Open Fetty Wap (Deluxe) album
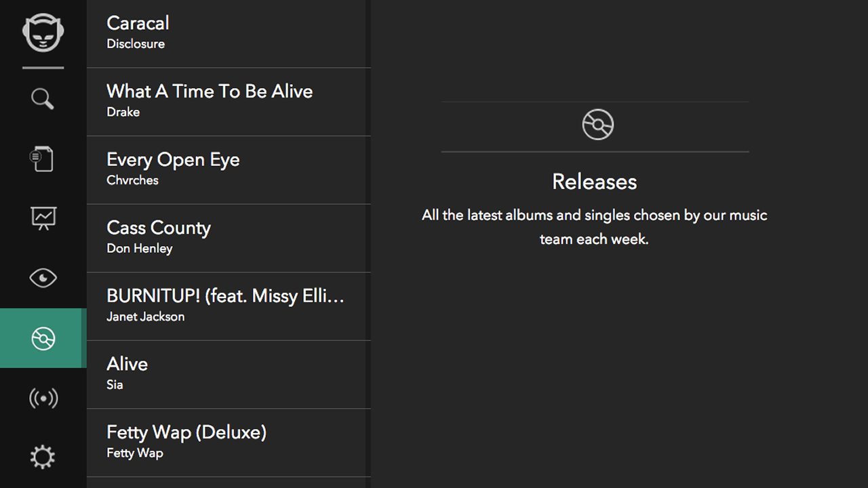The height and width of the screenshot is (488, 868). [229, 443]
